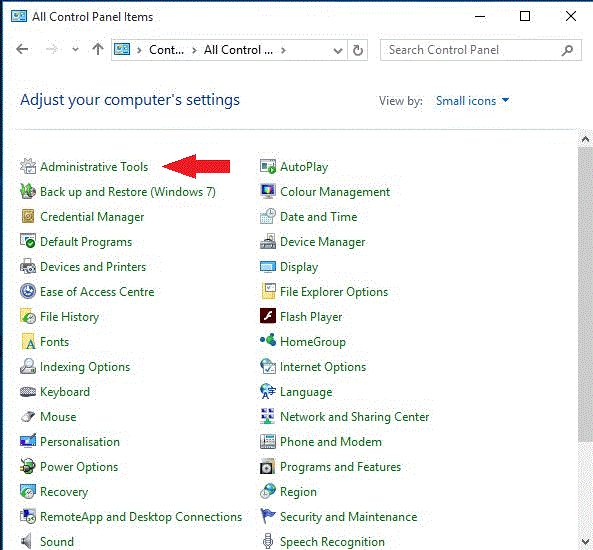Open the Sound speaker icon

pyautogui.click(x=26, y=541)
